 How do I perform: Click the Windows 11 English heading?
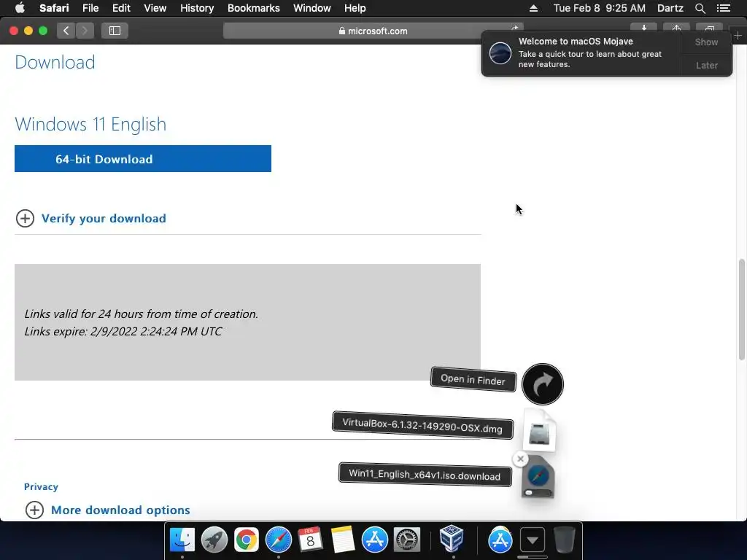(90, 124)
